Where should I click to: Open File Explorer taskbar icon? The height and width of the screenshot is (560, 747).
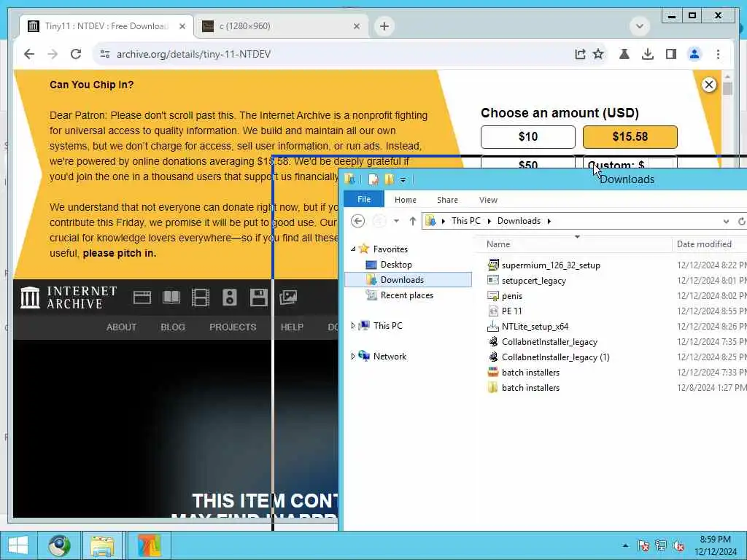102,545
